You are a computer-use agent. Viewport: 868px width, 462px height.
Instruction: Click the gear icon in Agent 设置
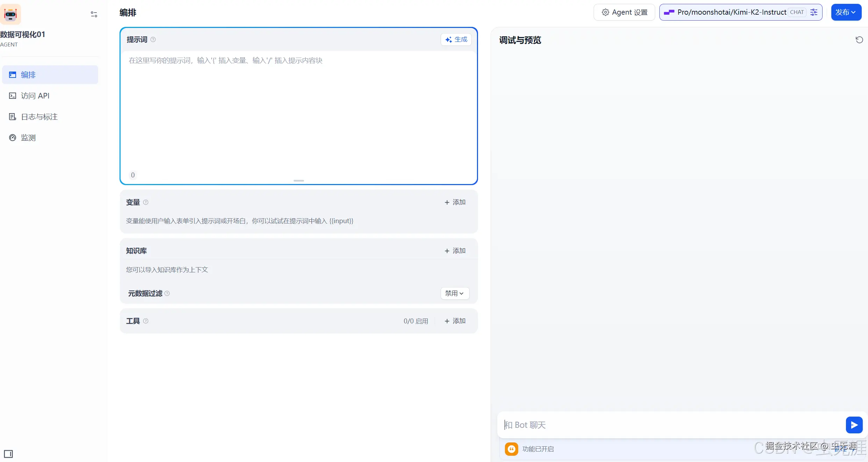[605, 12]
